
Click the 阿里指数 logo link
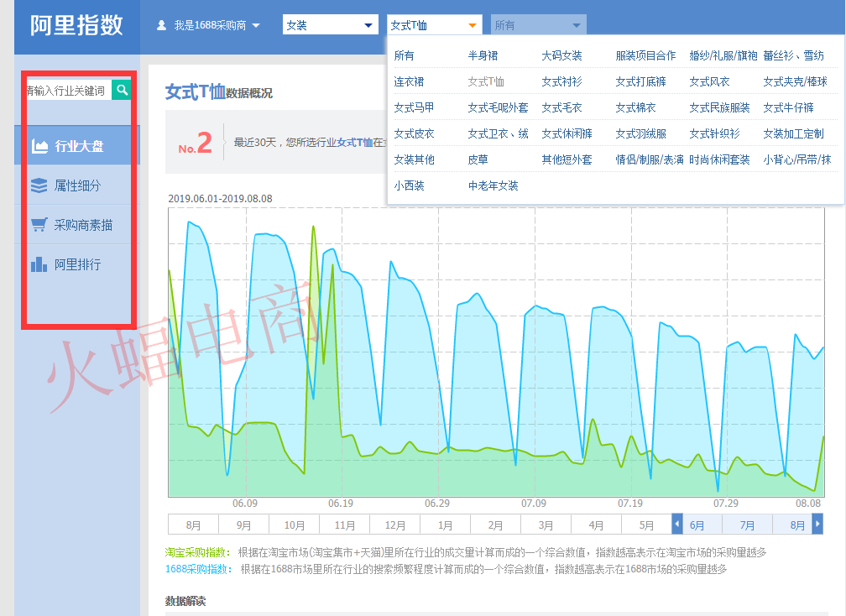click(76, 25)
